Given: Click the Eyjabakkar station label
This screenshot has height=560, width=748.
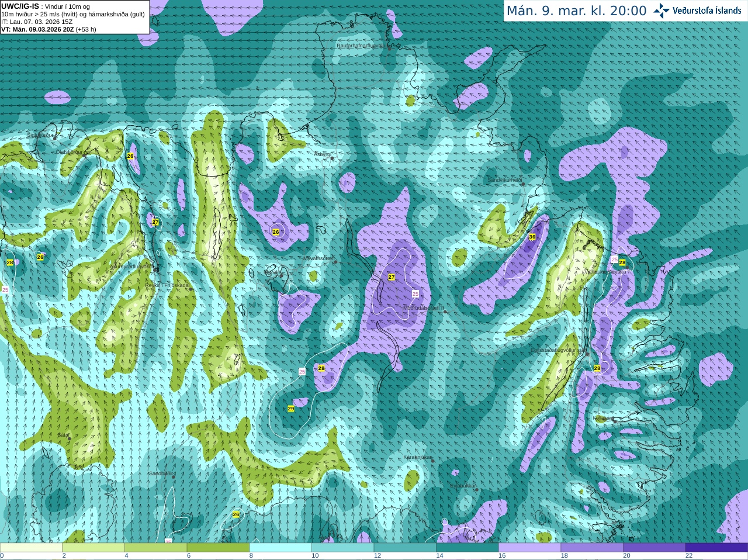Looking at the screenshot, I should tap(463, 486).
